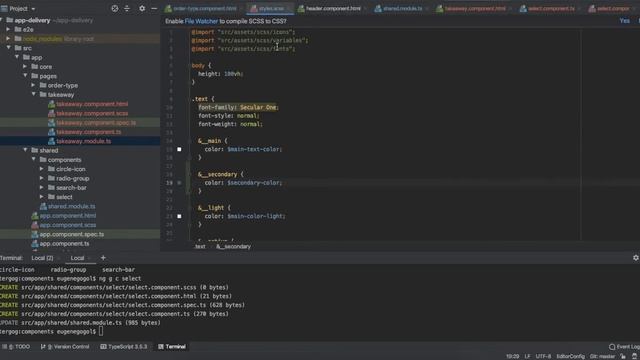Collapse the takeaway folder
The image size is (640, 360).
click(34, 94)
